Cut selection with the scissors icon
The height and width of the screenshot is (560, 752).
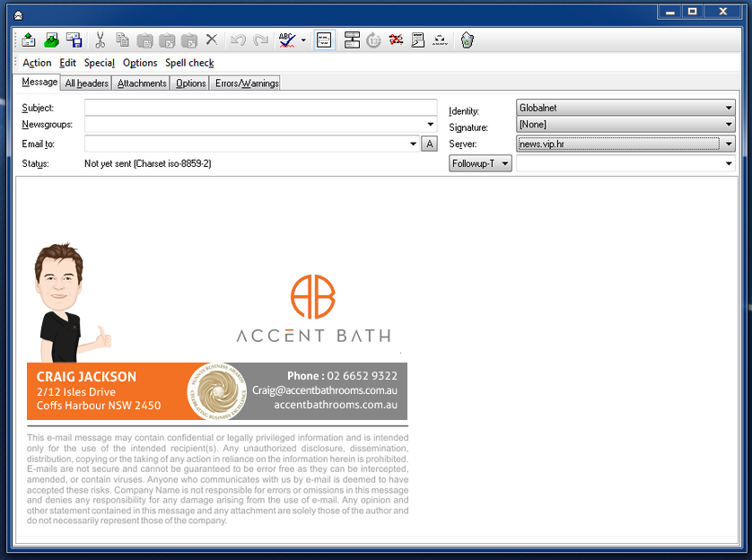(x=100, y=40)
